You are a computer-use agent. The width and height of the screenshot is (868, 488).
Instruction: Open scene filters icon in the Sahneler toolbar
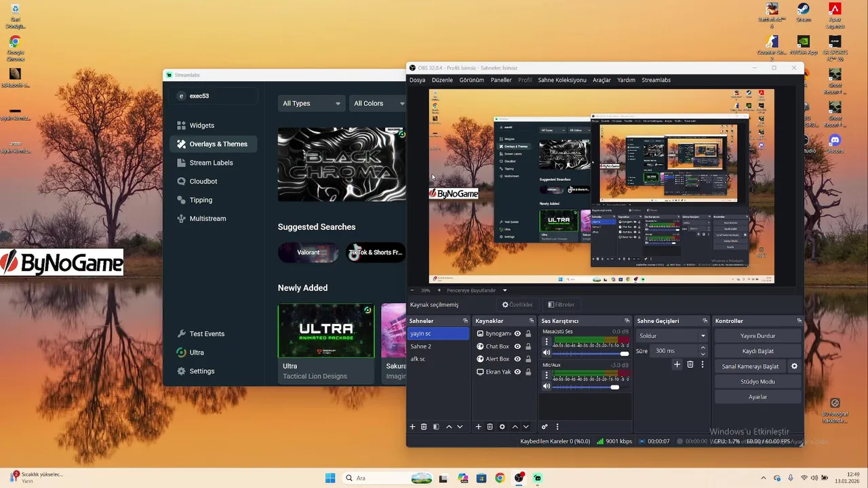click(436, 427)
